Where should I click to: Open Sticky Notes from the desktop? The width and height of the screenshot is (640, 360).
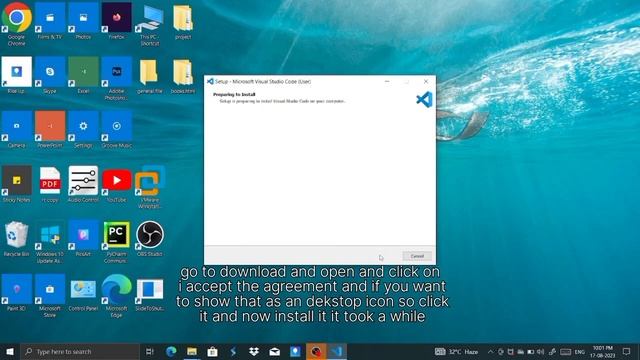(x=16, y=184)
